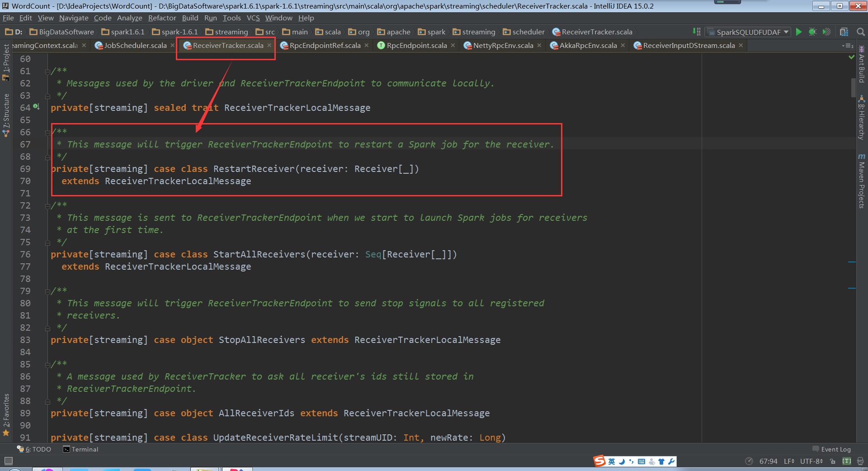Click the power save gauge status icon

pos(749,461)
